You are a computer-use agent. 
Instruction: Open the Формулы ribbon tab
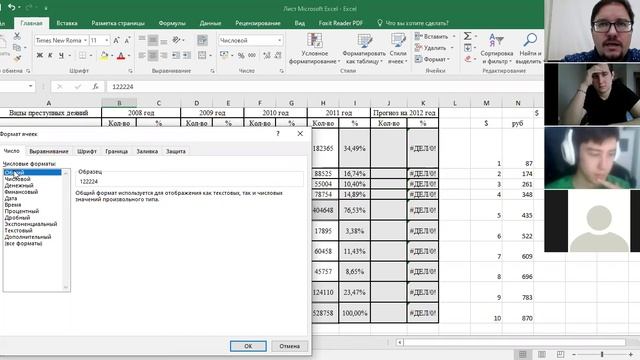(x=172, y=23)
